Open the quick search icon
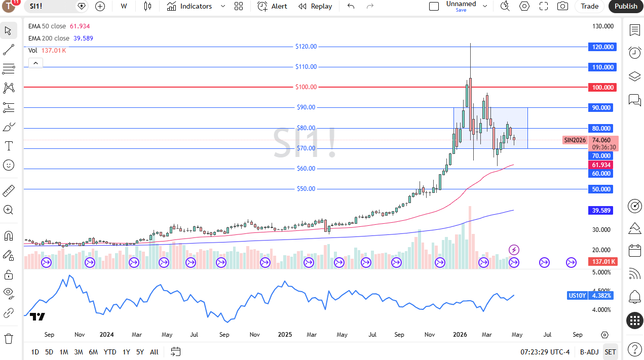 pyautogui.click(x=505, y=6)
